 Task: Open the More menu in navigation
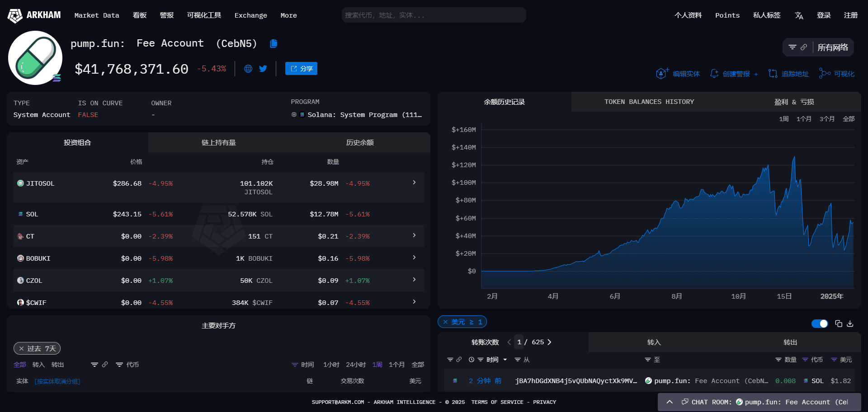coord(288,15)
